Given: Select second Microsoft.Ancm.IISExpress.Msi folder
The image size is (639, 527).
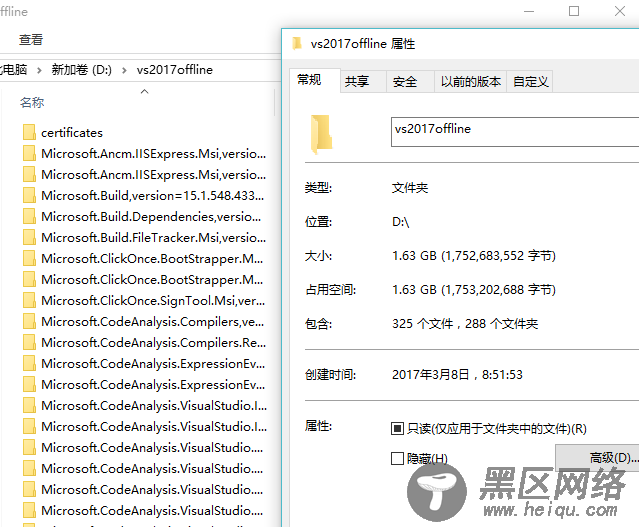Looking at the screenshot, I should click(x=153, y=174).
